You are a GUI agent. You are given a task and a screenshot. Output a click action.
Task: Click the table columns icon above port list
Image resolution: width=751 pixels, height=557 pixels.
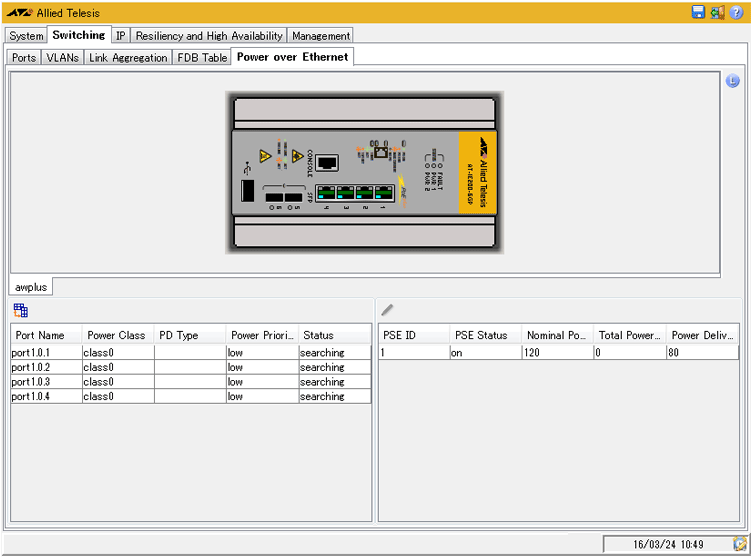click(21, 311)
